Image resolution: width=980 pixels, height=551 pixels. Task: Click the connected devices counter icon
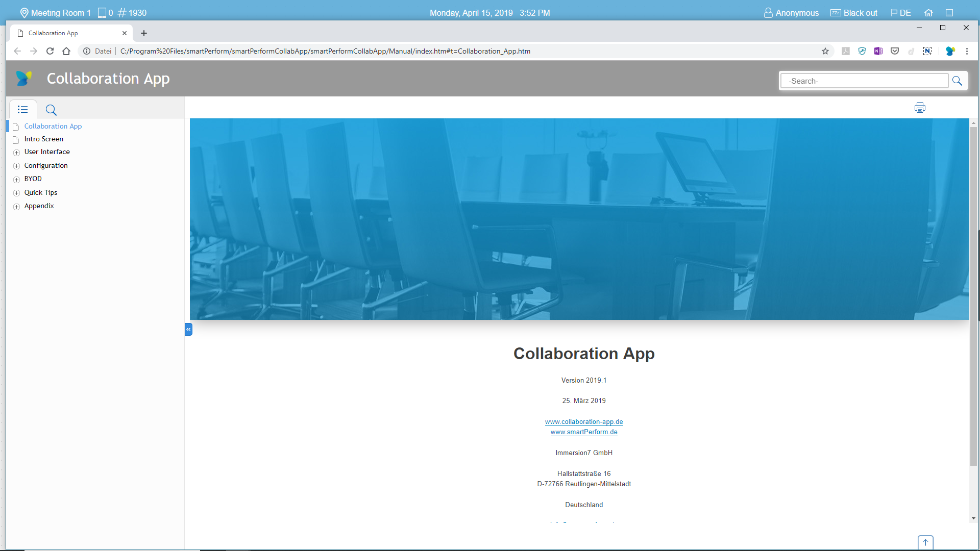(102, 13)
